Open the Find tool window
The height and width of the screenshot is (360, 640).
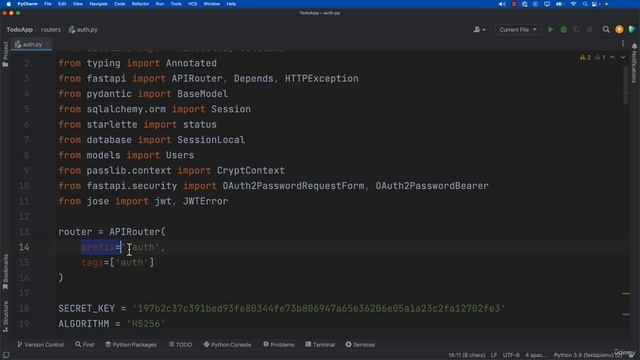(x=84, y=344)
